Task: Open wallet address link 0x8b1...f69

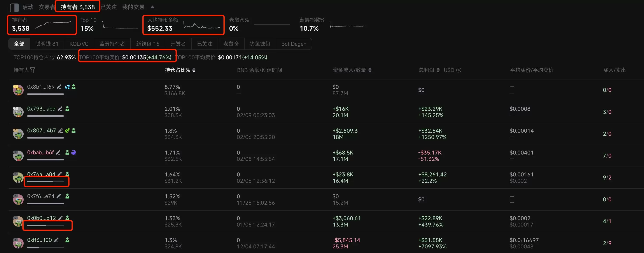Action: (41, 87)
